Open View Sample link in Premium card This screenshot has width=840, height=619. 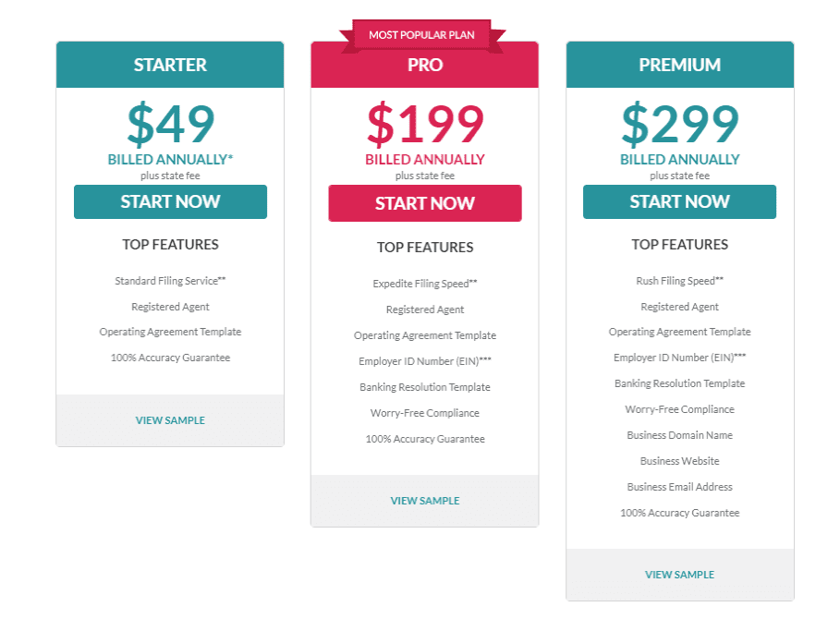click(x=679, y=575)
